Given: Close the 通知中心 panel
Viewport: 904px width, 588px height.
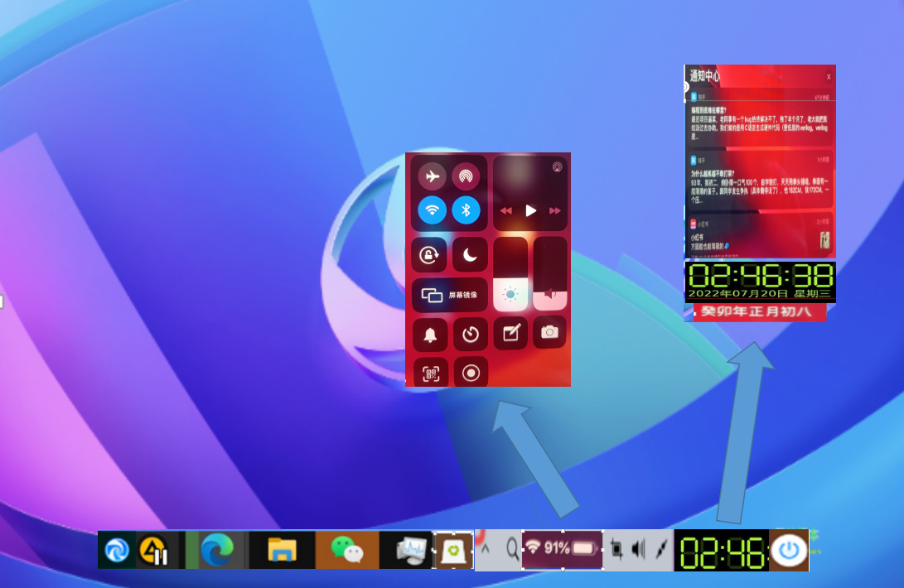Looking at the screenshot, I should (x=829, y=77).
